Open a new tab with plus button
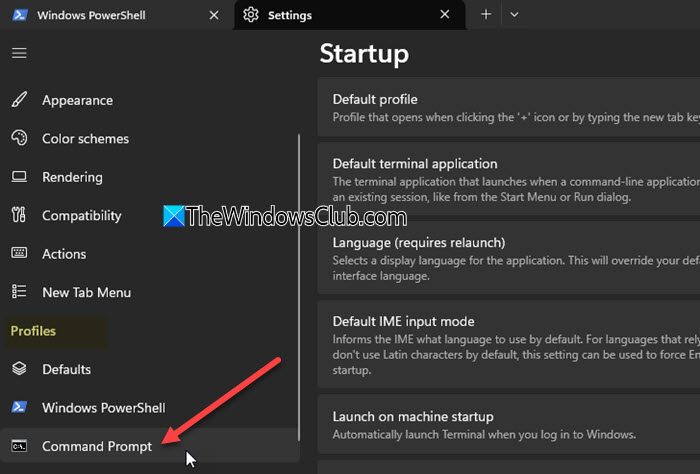Viewport: 700px width, 474px height. click(486, 15)
